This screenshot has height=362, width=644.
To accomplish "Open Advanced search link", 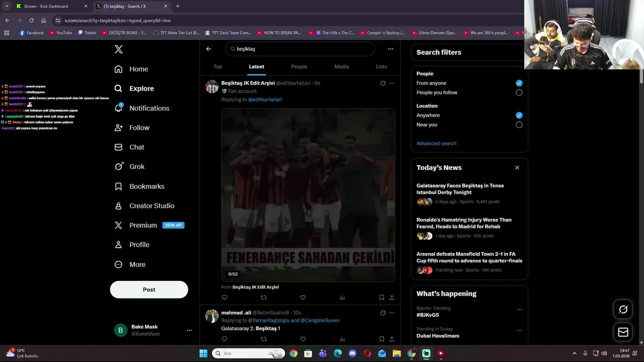I will [x=436, y=143].
